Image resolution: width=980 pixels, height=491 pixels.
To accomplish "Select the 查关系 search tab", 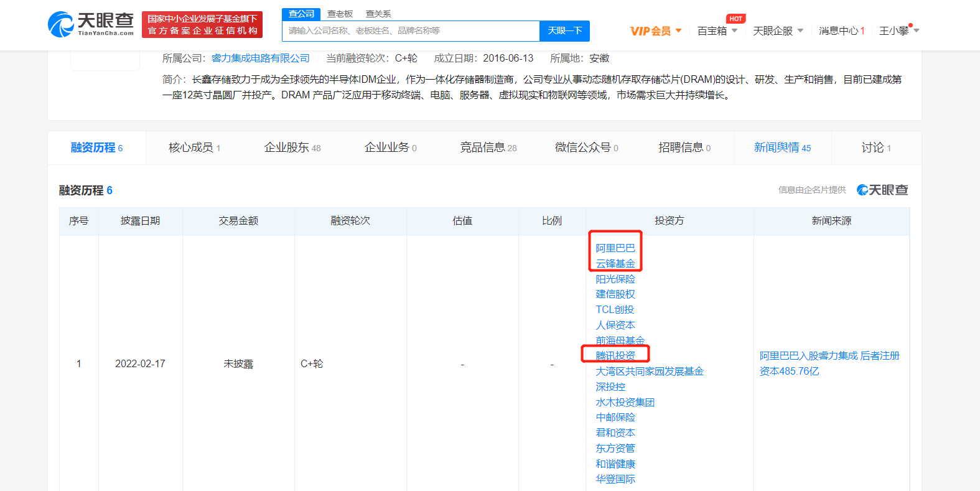I will click(378, 14).
